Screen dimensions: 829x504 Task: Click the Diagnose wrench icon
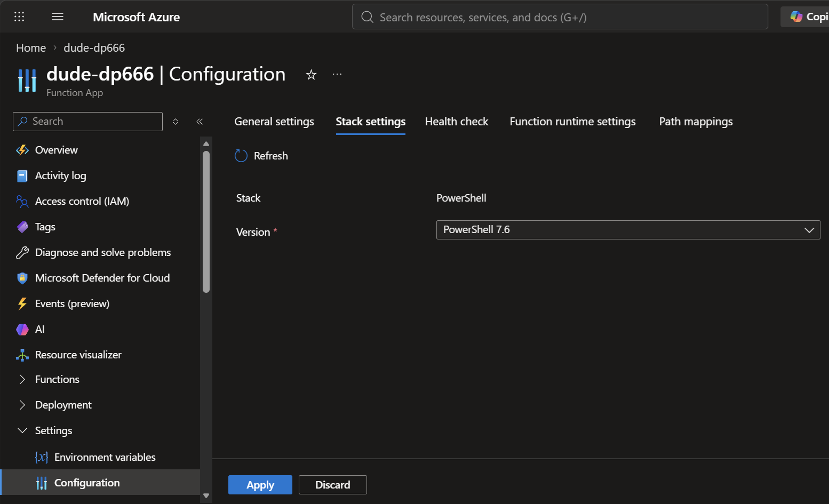tap(22, 253)
